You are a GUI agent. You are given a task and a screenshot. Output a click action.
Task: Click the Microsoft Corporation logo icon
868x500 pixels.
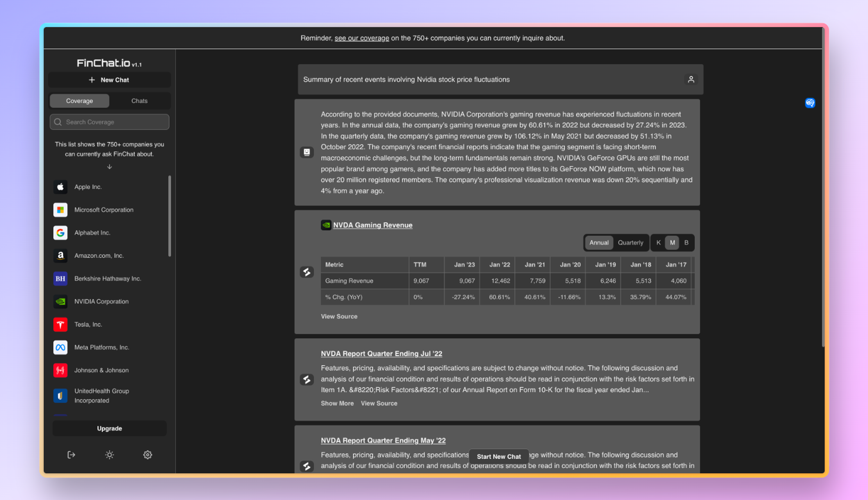60,210
